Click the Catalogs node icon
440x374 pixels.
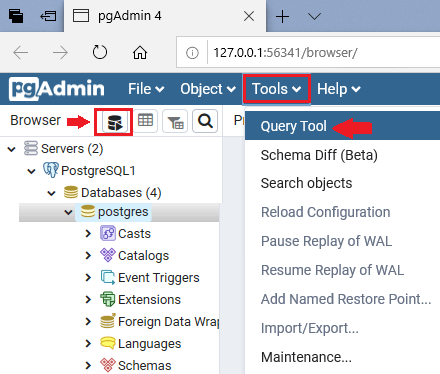pos(108,255)
